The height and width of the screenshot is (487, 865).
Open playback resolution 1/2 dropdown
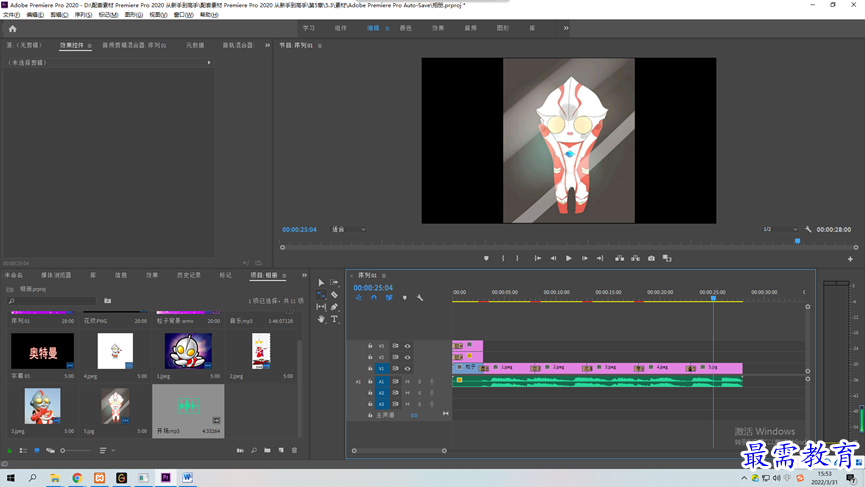tap(780, 229)
